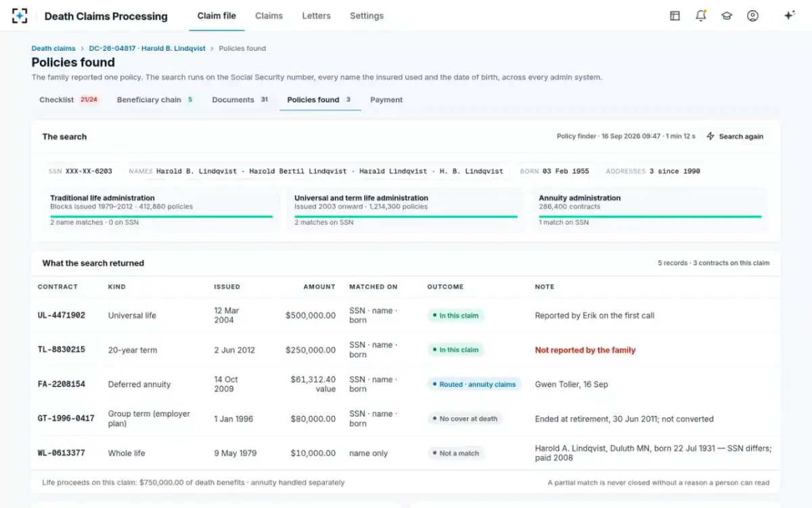Select the Policies found tab
The height and width of the screenshot is (508, 812).
(x=320, y=100)
